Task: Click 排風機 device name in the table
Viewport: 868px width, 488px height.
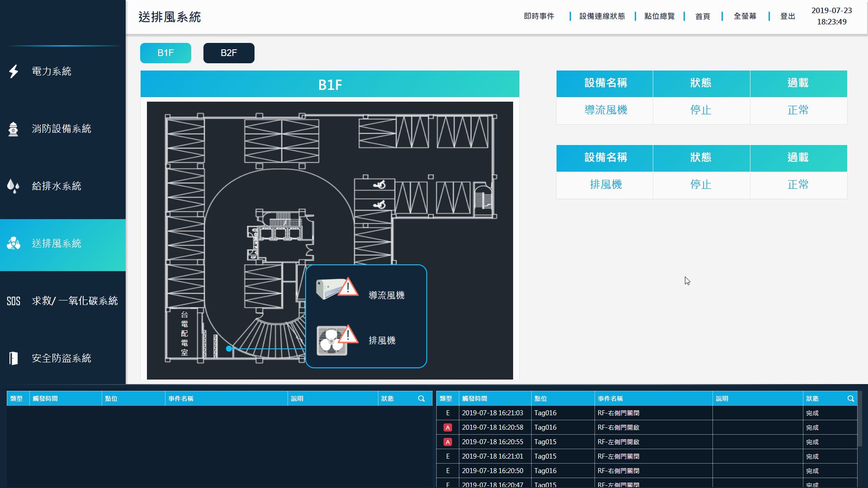Action: tap(606, 185)
